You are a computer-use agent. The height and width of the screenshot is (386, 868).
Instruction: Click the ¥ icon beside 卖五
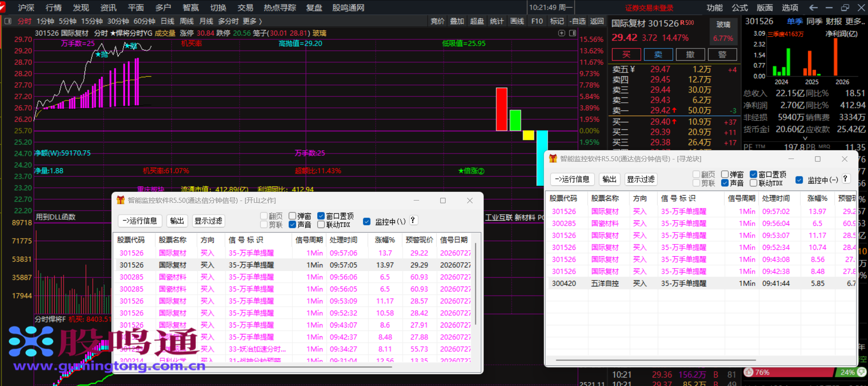(633, 69)
